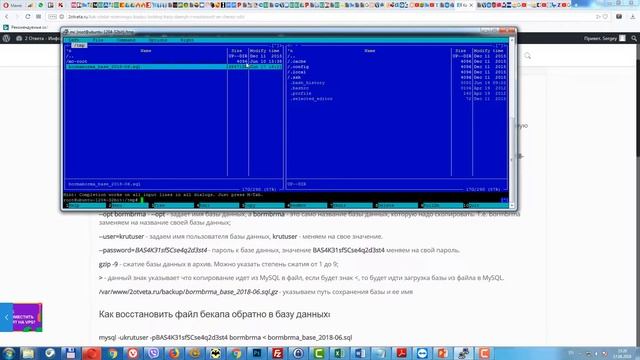
Task: Click the Name column header in left panel
Action: click(x=146, y=51)
